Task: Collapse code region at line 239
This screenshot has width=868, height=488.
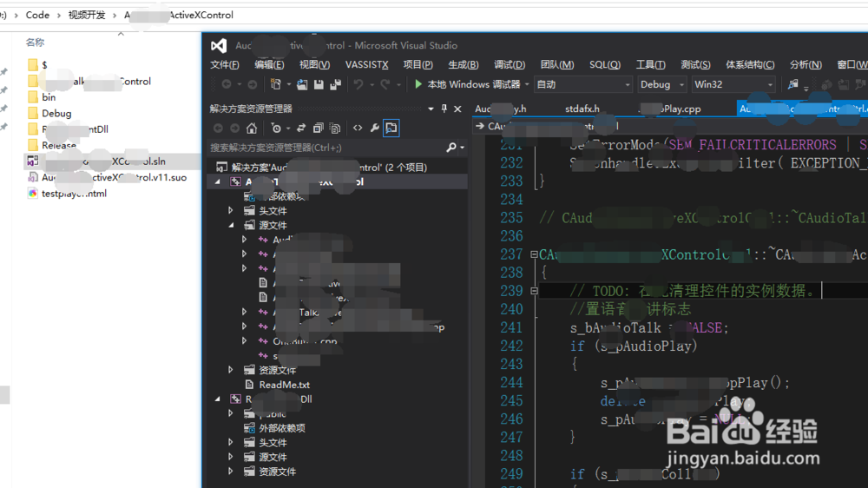Action: (534, 291)
